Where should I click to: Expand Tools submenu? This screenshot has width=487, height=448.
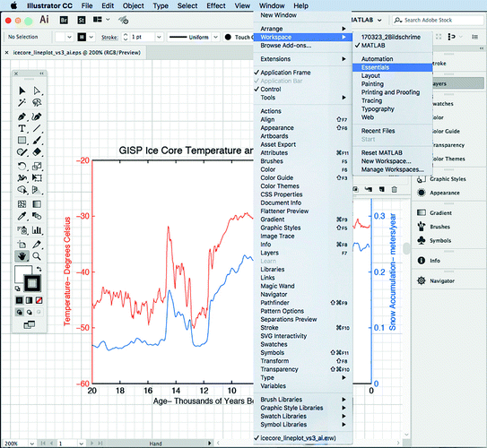tap(303, 98)
